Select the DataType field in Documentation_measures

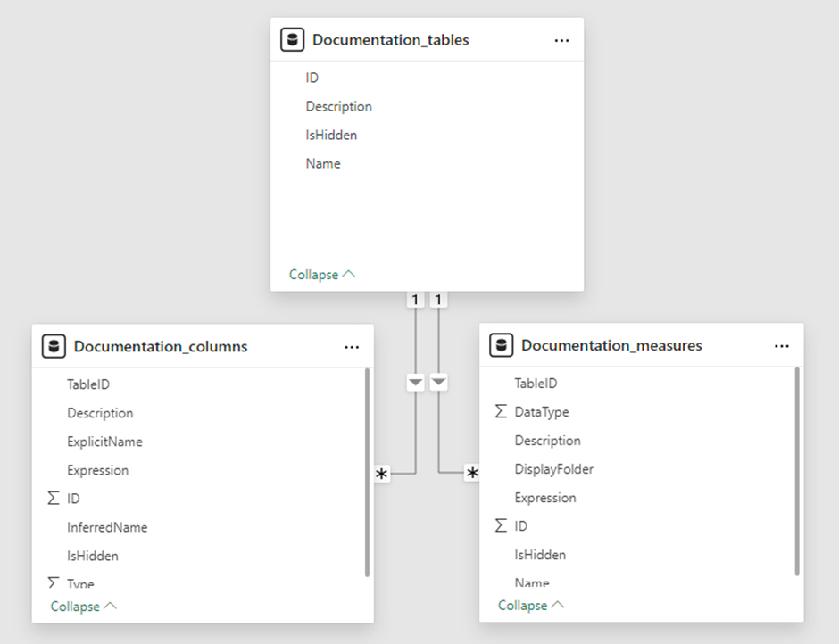[x=541, y=412]
